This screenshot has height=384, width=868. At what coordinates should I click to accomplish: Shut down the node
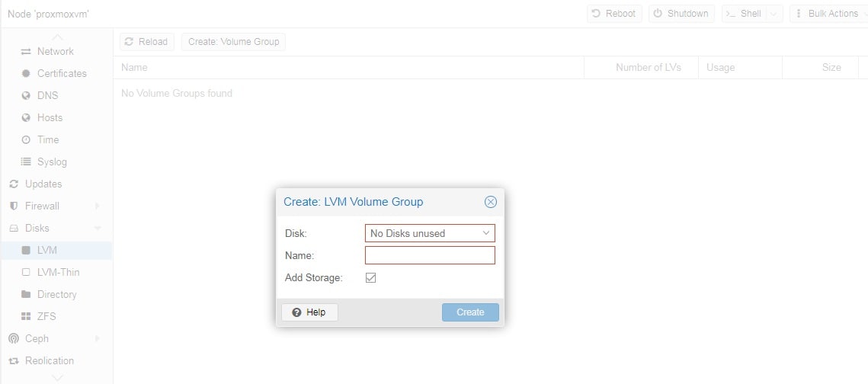click(681, 13)
